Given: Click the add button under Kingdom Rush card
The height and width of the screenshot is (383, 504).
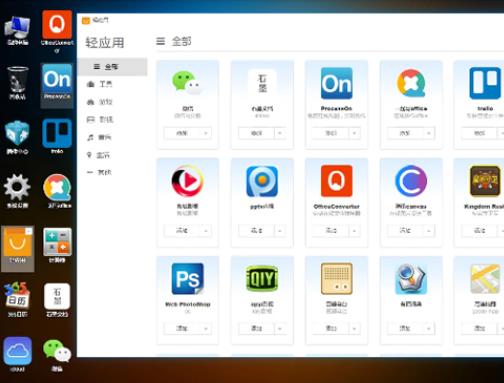Looking at the screenshot, I should 479,231.
